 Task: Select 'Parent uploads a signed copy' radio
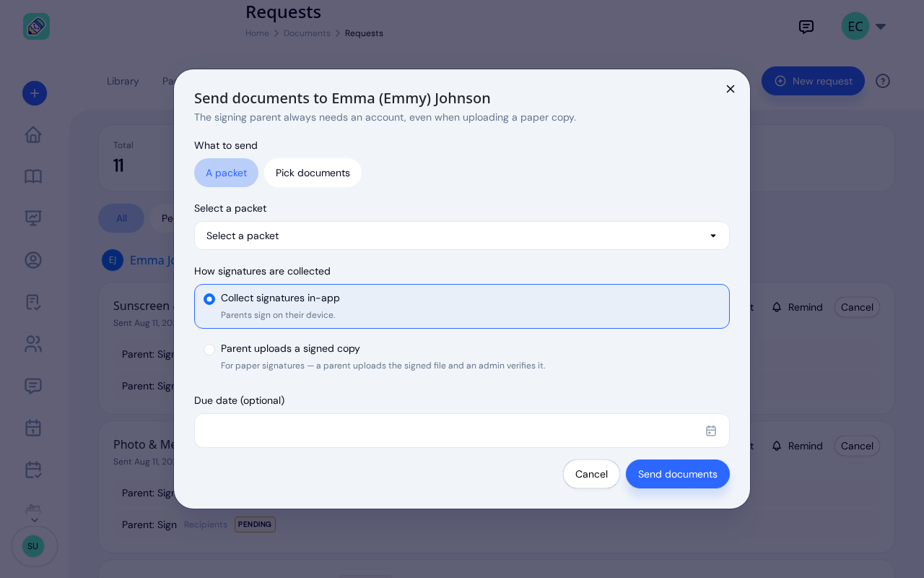pos(209,349)
